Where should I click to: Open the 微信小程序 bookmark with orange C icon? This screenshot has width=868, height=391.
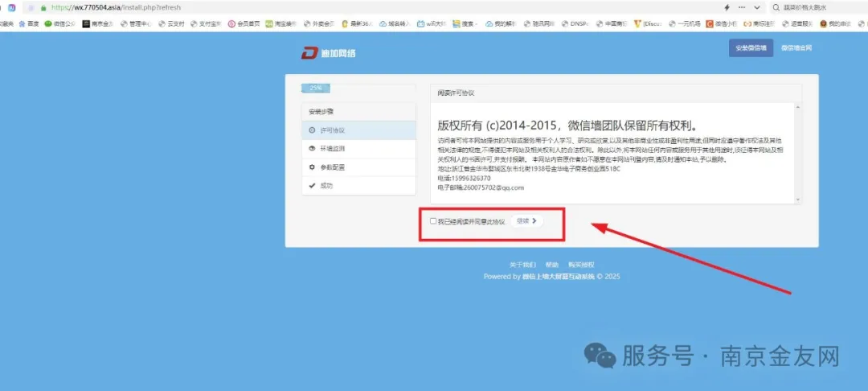click(x=721, y=24)
